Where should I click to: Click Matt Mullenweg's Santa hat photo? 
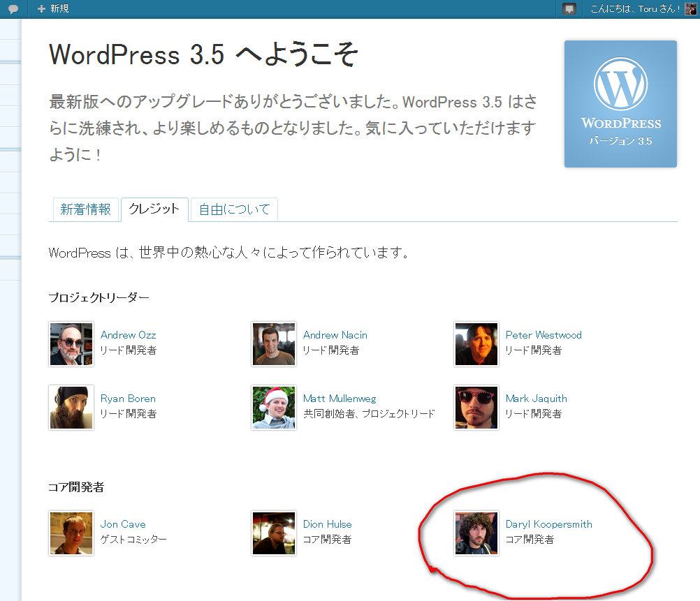(274, 408)
